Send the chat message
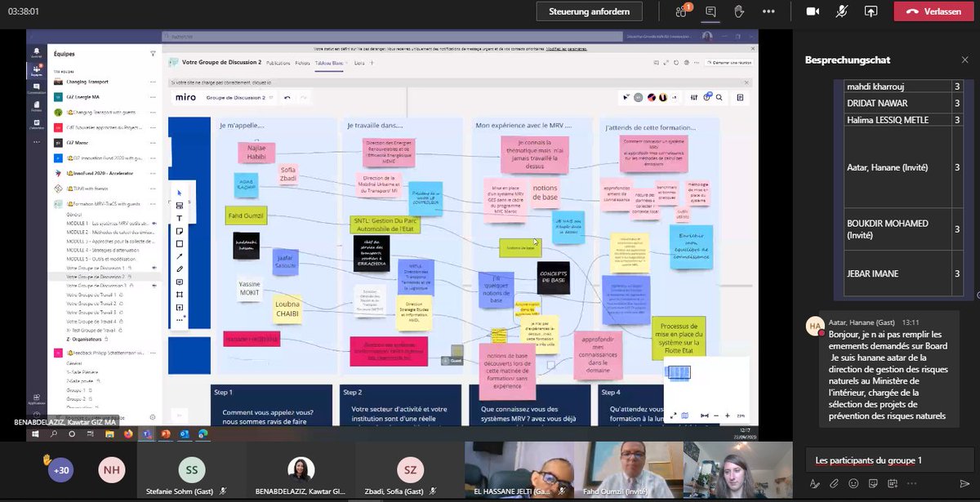This screenshot has width=980, height=502. pos(963,483)
